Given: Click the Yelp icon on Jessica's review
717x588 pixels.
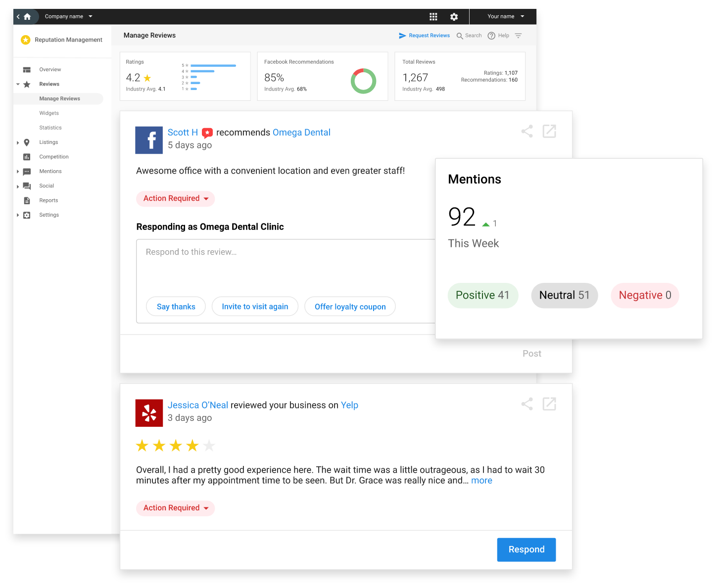Looking at the screenshot, I should 149,413.
